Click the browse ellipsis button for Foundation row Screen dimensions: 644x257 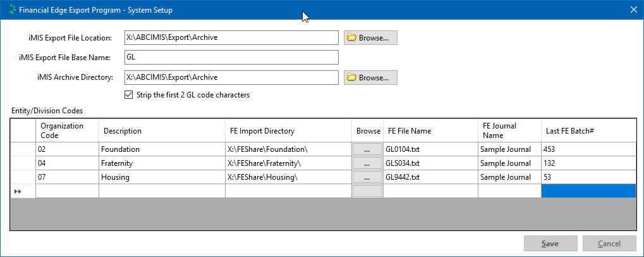coord(367,149)
